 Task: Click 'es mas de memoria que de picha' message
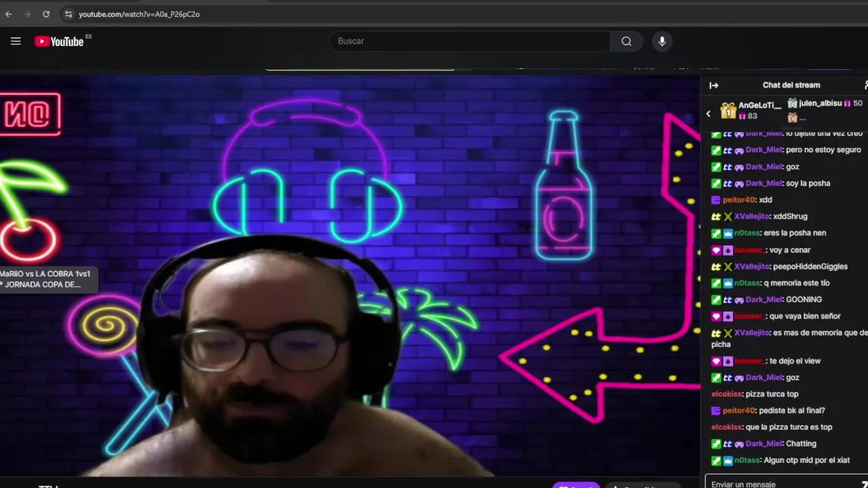pos(790,338)
